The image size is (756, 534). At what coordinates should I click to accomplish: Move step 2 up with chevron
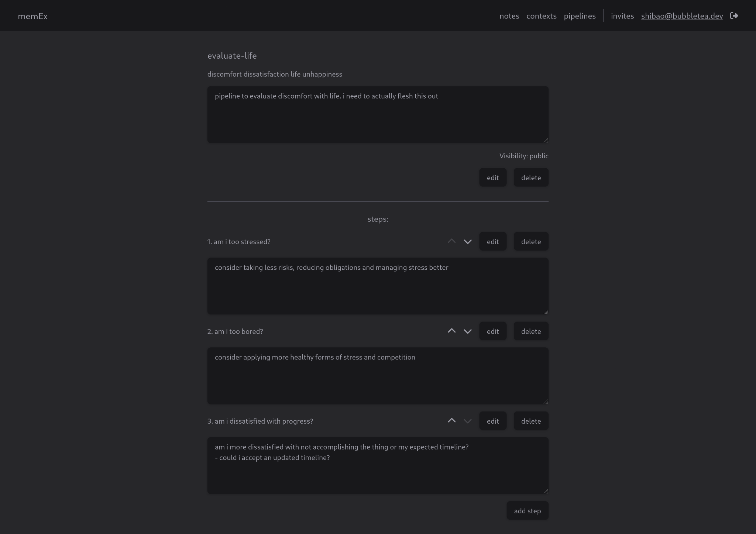click(x=451, y=331)
